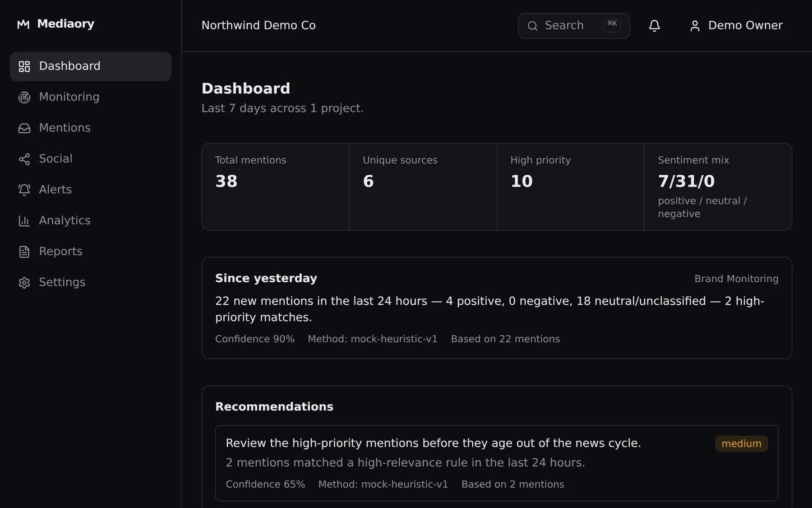Screen dimensions: 812x508
Task: Click the Settings gear icon
Action: pos(24,283)
